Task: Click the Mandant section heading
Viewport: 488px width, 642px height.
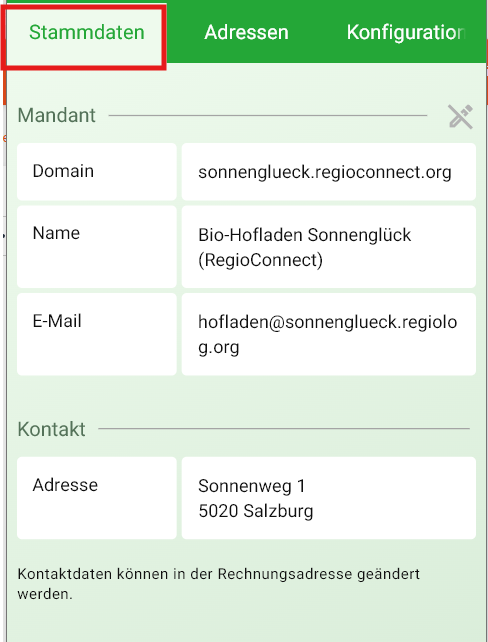Action: coord(56,115)
